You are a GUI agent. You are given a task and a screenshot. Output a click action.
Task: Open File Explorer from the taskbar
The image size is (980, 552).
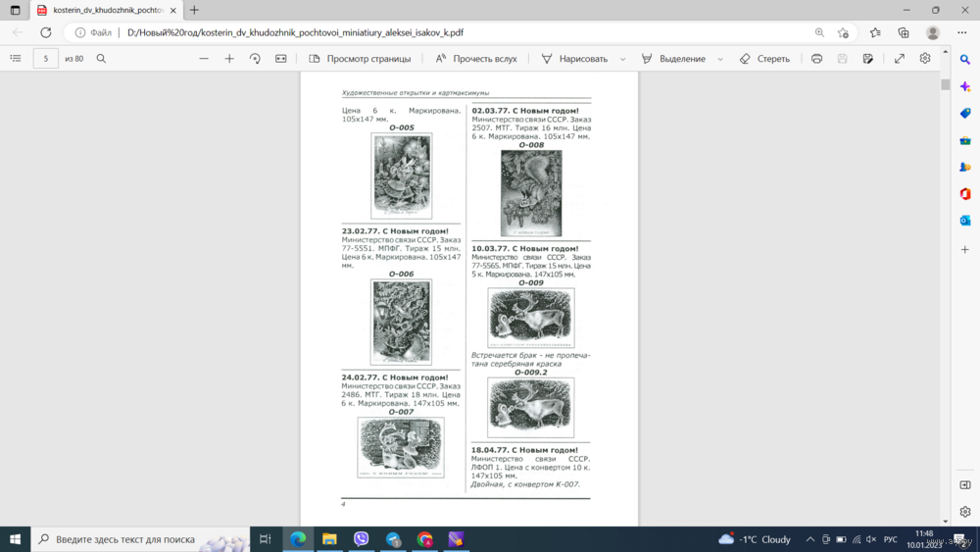[329, 539]
